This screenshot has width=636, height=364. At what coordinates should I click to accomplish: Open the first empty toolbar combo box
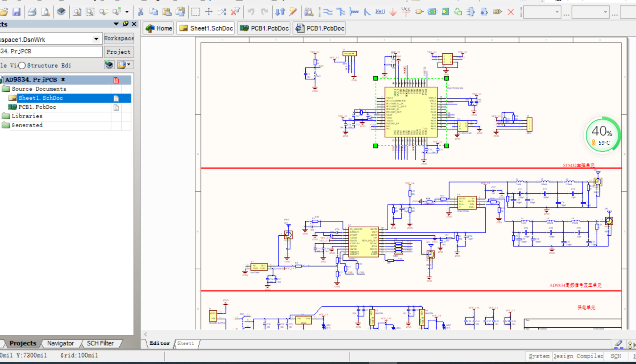(x=542, y=12)
